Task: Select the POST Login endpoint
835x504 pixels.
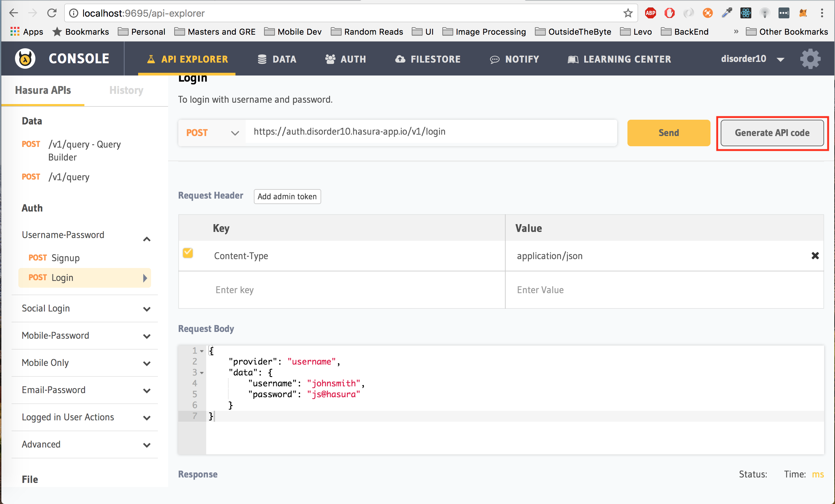Action: tap(84, 278)
